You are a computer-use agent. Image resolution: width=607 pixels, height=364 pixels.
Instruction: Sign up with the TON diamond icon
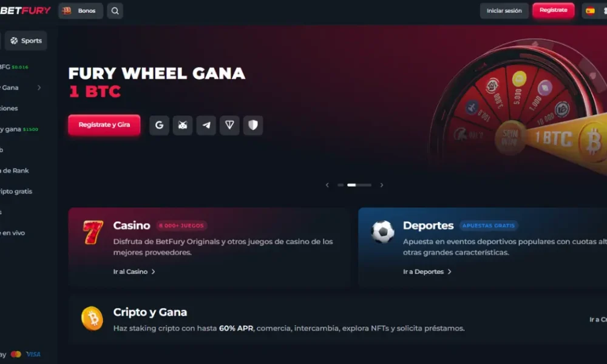tap(229, 125)
